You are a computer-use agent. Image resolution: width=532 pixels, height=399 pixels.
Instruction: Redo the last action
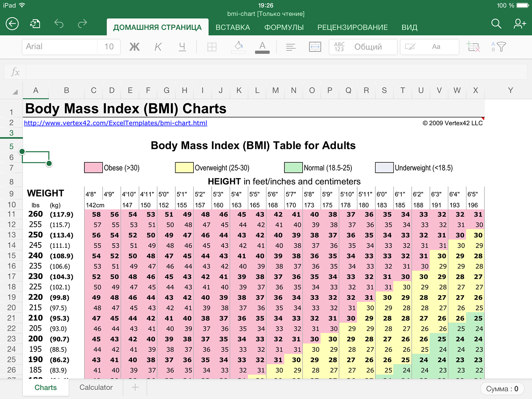click(x=82, y=24)
